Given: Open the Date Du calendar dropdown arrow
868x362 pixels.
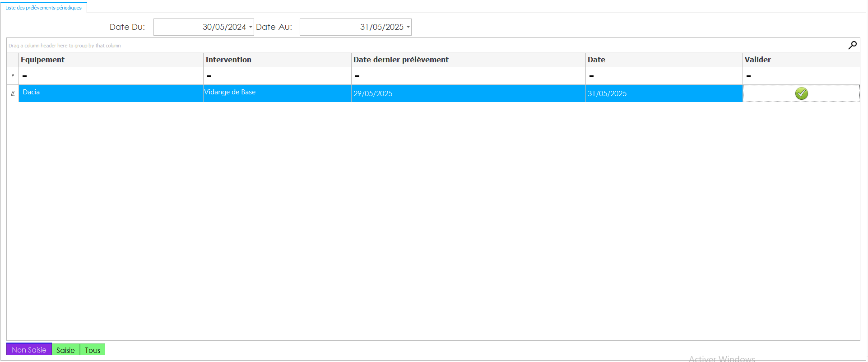Looking at the screenshot, I should 251,27.
